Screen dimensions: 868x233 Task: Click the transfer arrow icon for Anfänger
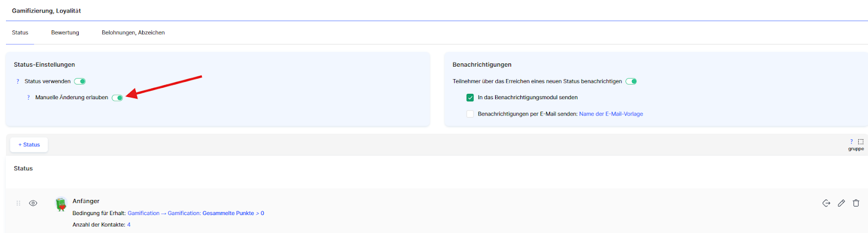pyautogui.click(x=826, y=203)
